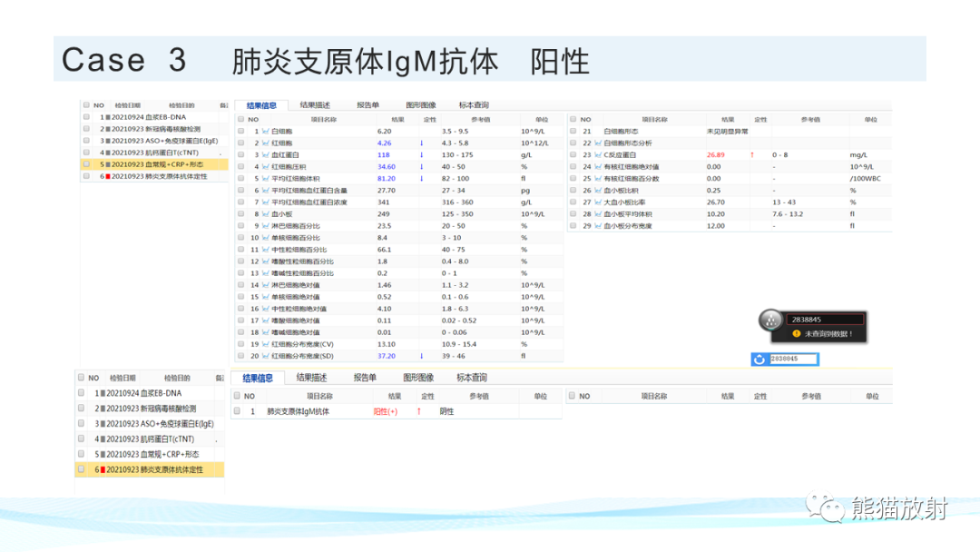The height and width of the screenshot is (552, 980).
Task: Tick checkbox for 血红蛋白 result row
Action: pyautogui.click(x=240, y=155)
